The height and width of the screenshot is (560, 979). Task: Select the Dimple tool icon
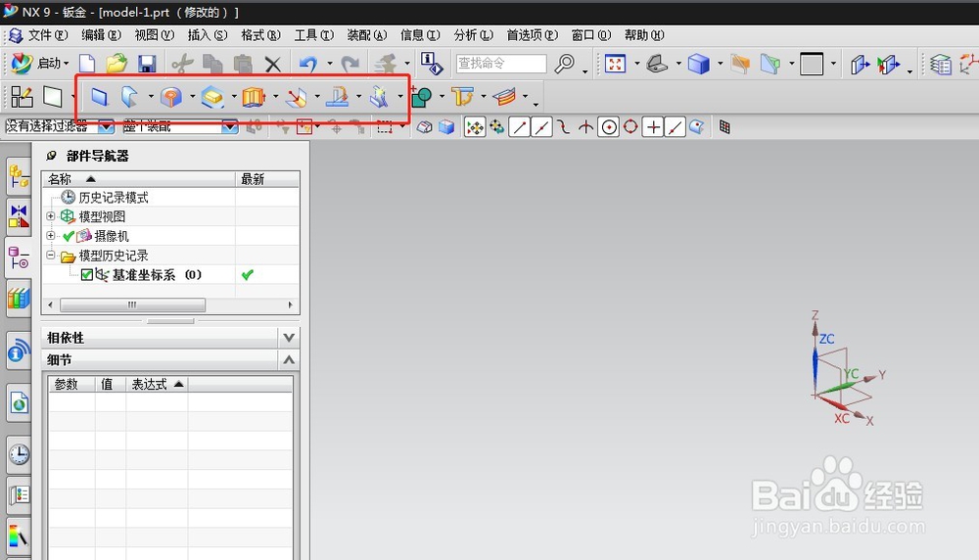[x=170, y=97]
